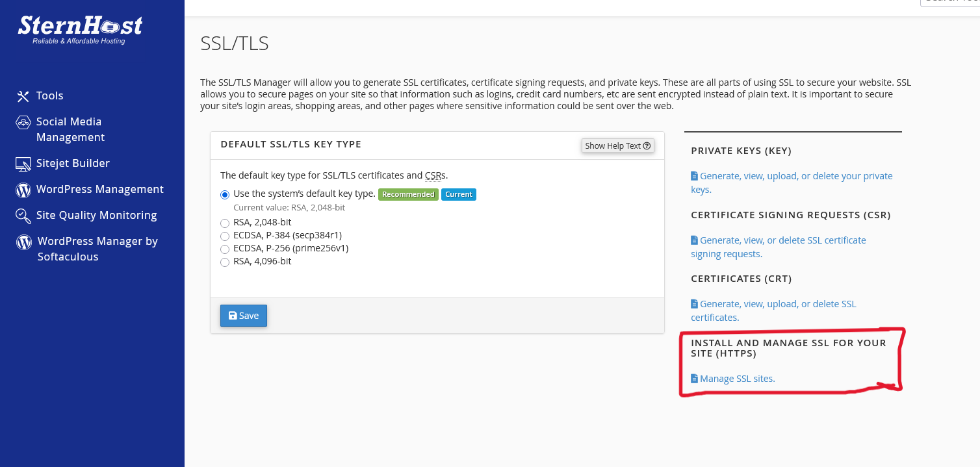Click the Sitejet Builder monitor icon
980x467 pixels.
tap(23, 164)
